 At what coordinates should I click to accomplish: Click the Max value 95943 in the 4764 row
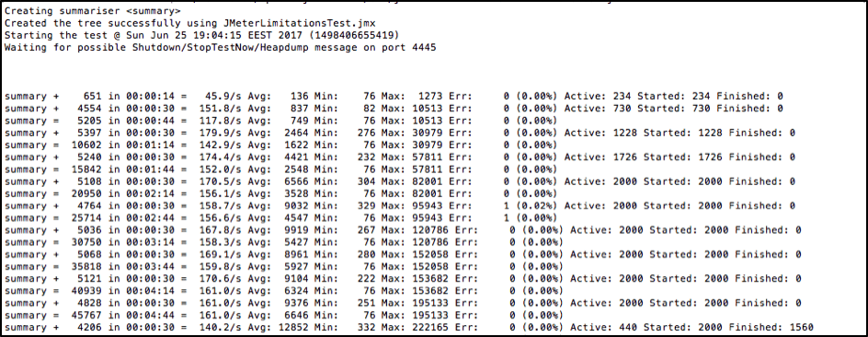point(427,205)
